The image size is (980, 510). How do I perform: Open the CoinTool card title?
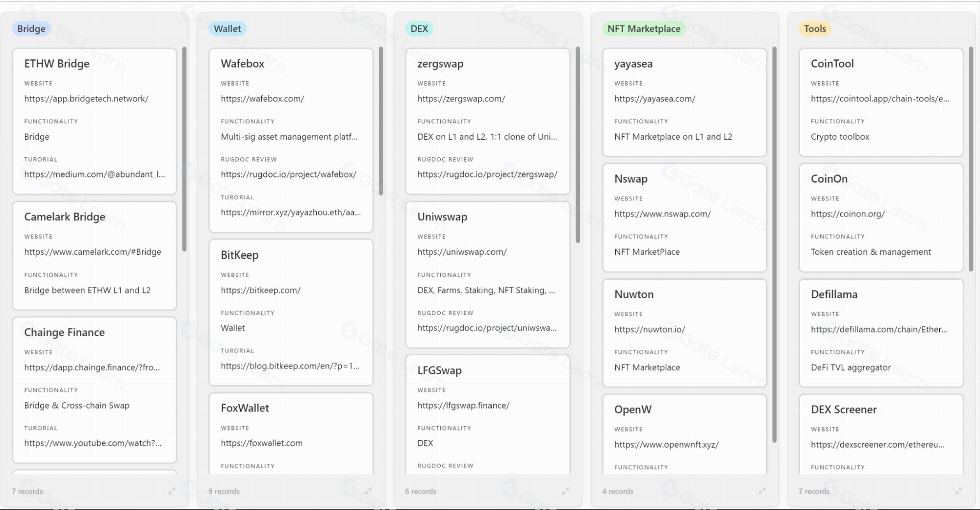click(x=832, y=63)
